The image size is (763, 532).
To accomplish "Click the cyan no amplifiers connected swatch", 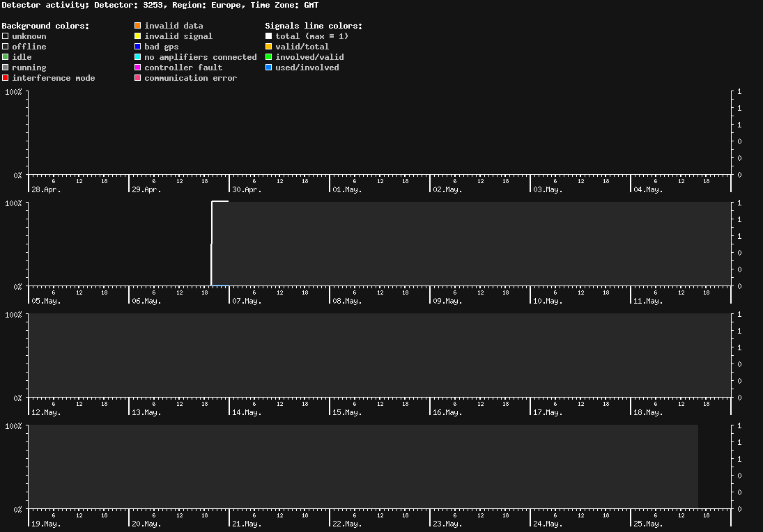I will (138, 57).
